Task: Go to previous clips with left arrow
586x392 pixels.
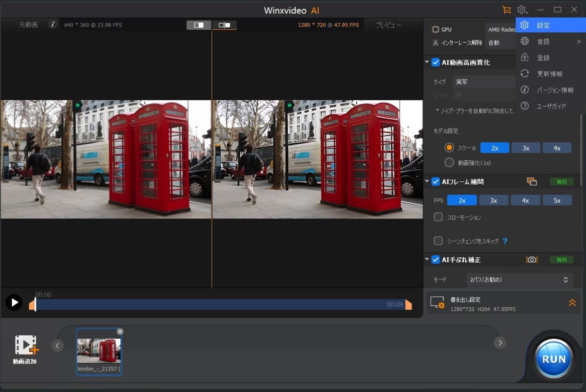Action: pyautogui.click(x=57, y=345)
